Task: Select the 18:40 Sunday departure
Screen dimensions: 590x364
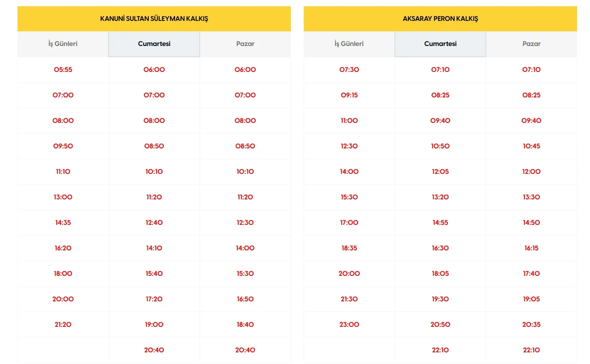Action: (245, 325)
